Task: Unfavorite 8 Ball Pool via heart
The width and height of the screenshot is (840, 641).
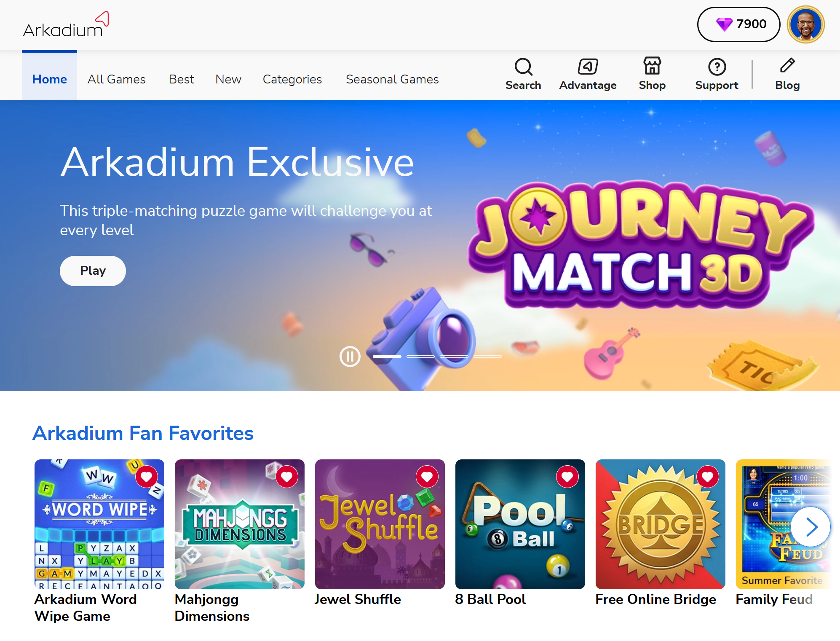Action: (x=567, y=477)
